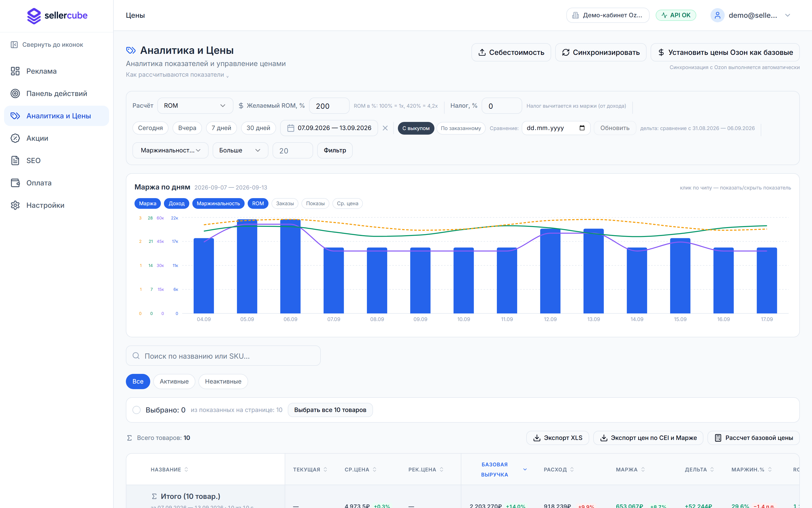This screenshot has height=508, width=812.
Task: Click the API OK status badge
Action: pos(676,15)
